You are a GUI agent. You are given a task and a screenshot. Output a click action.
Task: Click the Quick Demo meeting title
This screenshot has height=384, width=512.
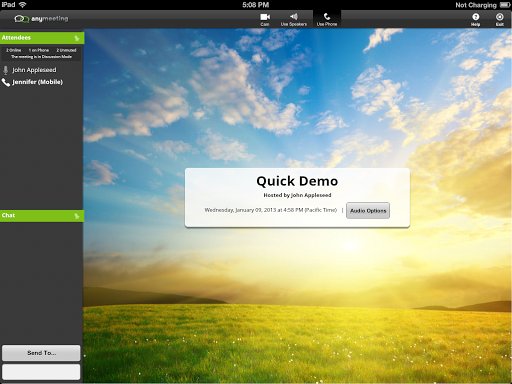pos(297,181)
